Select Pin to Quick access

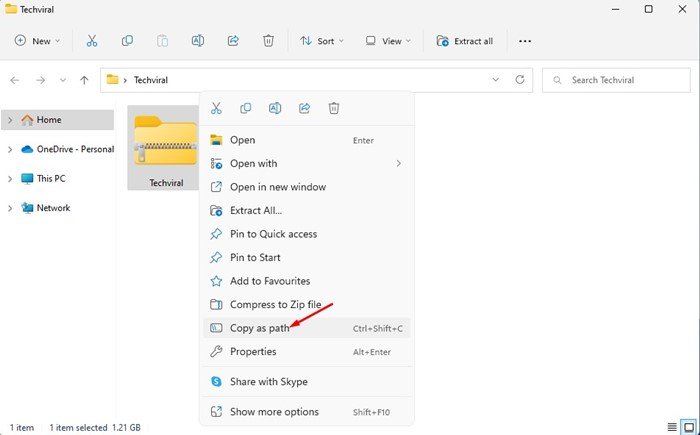(307, 234)
